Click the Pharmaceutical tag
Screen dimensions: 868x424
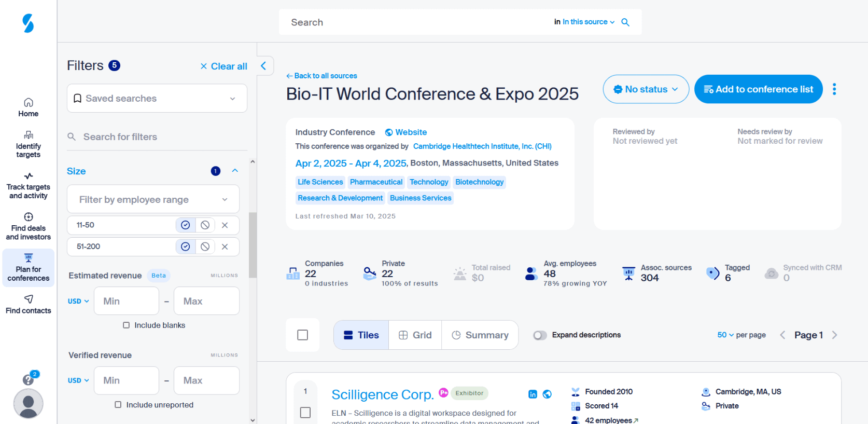pos(376,182)
